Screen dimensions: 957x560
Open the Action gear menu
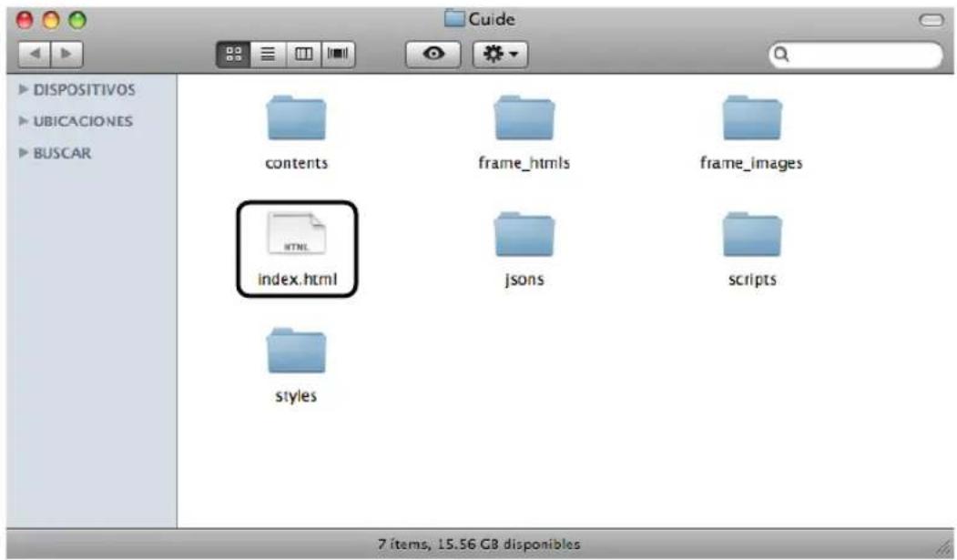coord(501,54)
